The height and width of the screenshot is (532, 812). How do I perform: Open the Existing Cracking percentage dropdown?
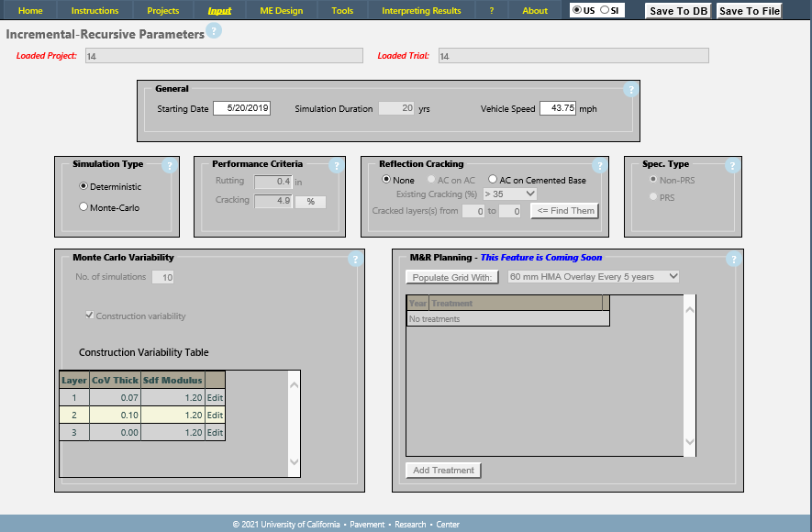pos(509,194)
